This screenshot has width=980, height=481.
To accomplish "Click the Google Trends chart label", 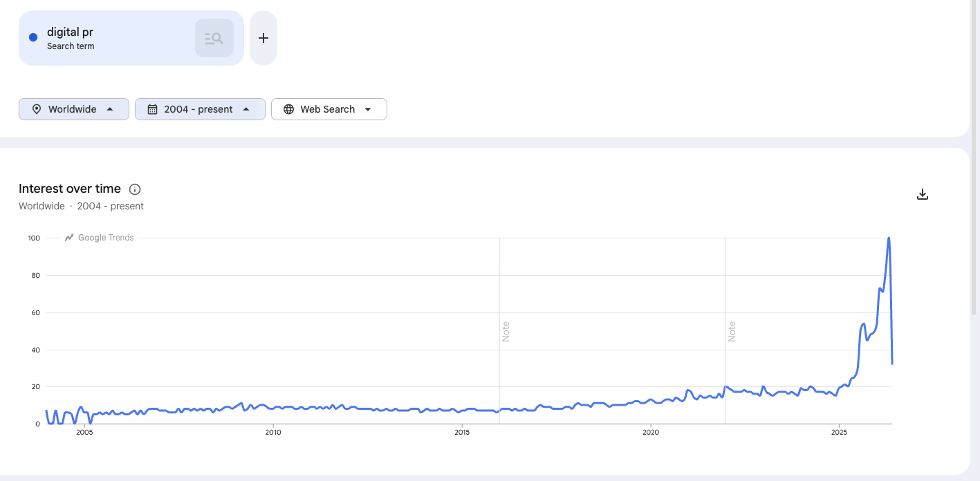I will pyautogui.click(x=100, y=238).
